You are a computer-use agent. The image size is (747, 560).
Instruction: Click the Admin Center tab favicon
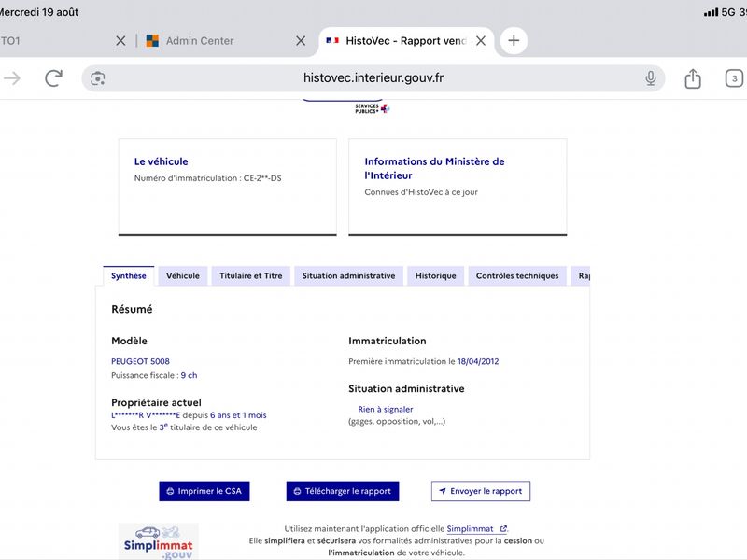pyautogui.click(x=152, y=41)
